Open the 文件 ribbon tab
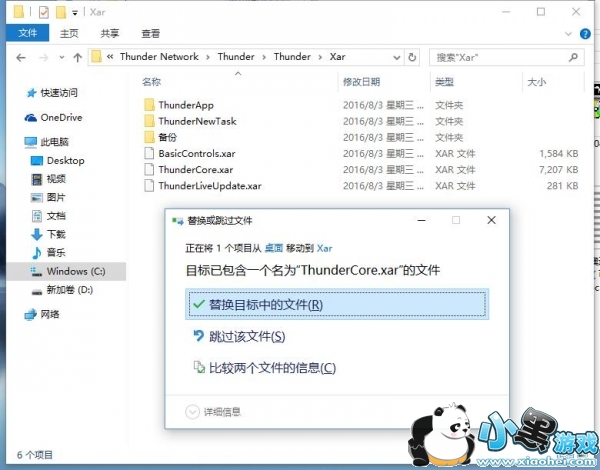This screenshot has width=600, height=470. 28,33
